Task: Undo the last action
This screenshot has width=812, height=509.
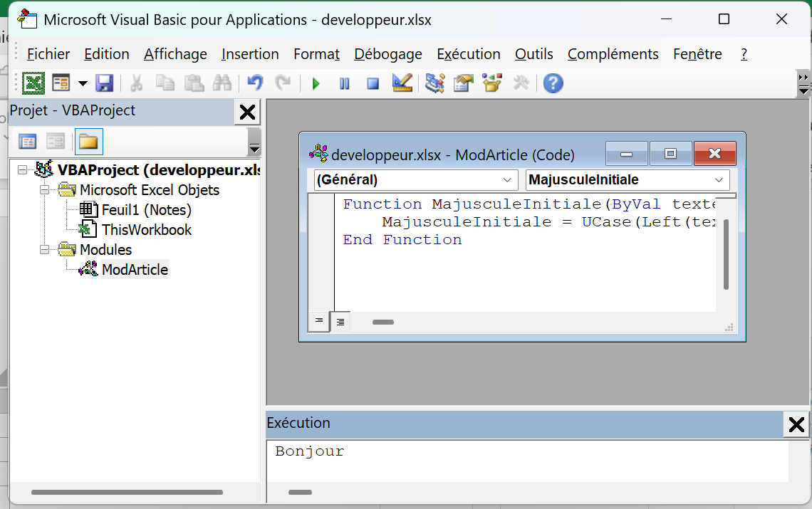Action: coord(255,83)
